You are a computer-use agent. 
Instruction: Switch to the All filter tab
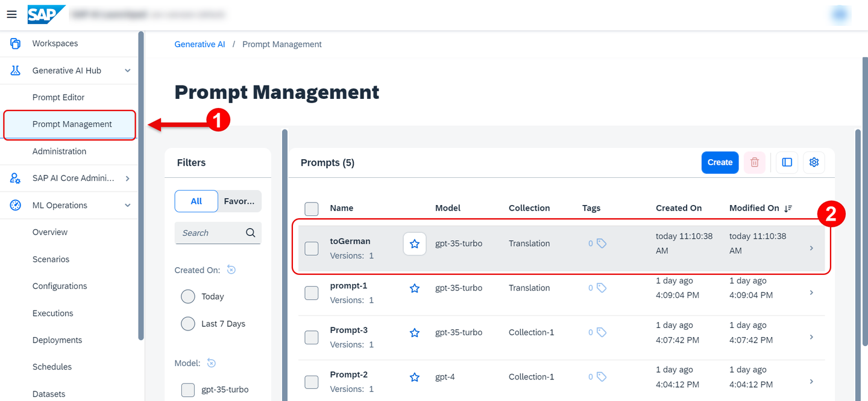(196, 201)
